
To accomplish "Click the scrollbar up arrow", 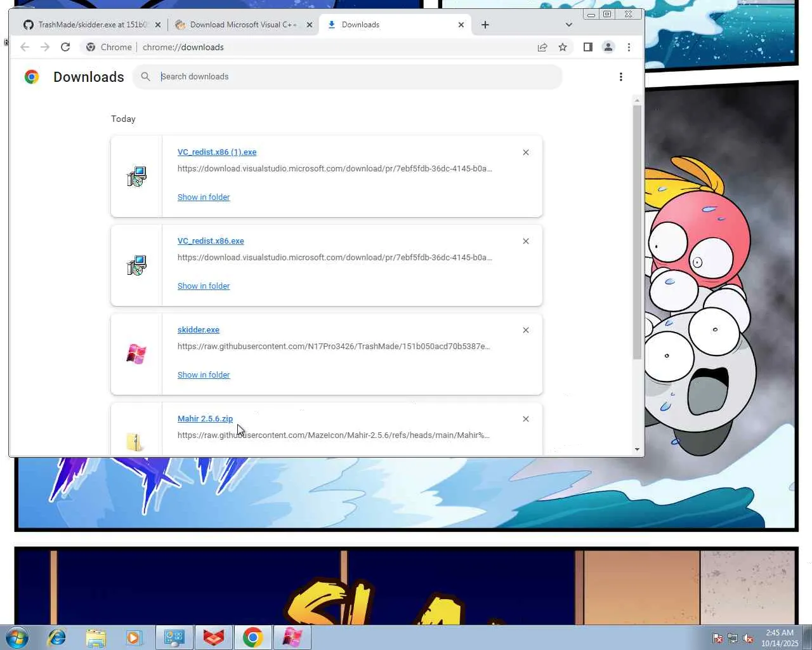I will coord(637,100).
